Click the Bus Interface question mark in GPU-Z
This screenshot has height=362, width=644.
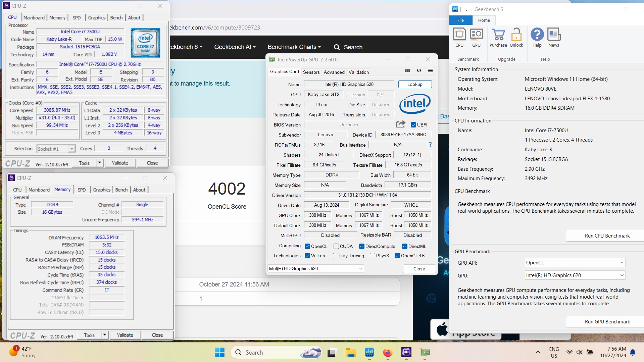[430, 145]
